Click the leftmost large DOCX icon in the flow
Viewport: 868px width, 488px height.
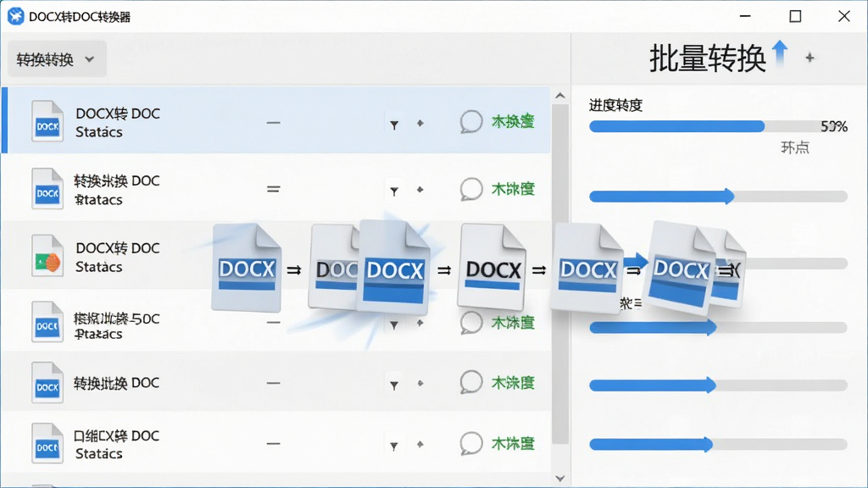point(247,267)
